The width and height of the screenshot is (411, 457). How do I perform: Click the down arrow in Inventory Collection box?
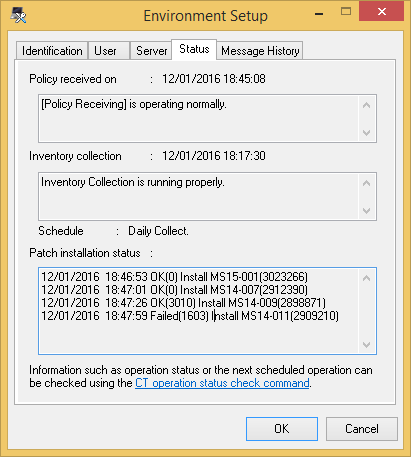367,211
